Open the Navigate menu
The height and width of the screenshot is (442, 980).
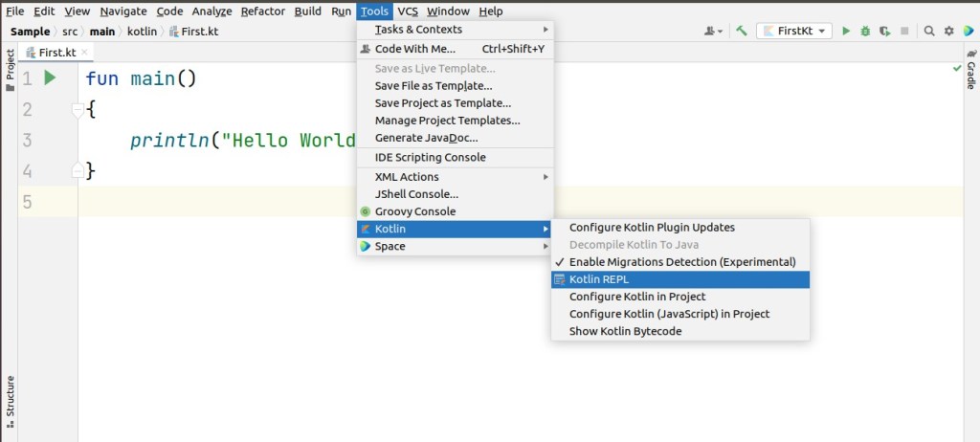pos(123,11)
